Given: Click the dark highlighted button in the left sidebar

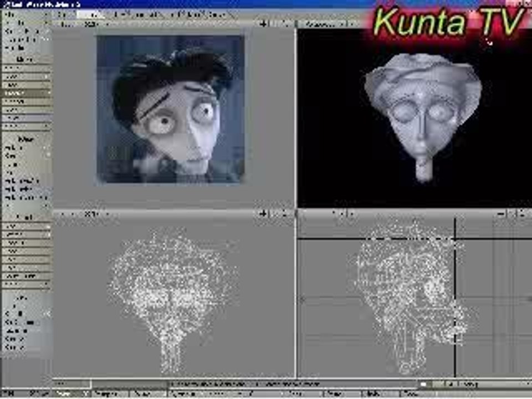Looking at the screenshot, I should coord(27,93).
